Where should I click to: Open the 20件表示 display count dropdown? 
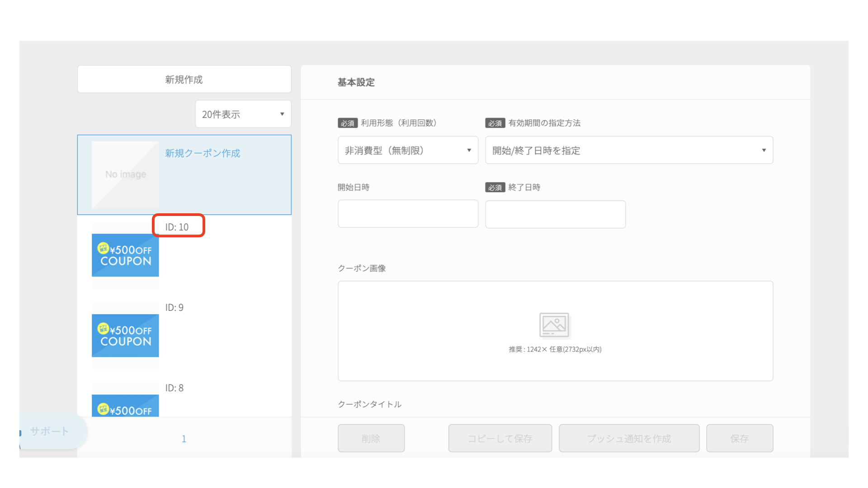point(243,114)
